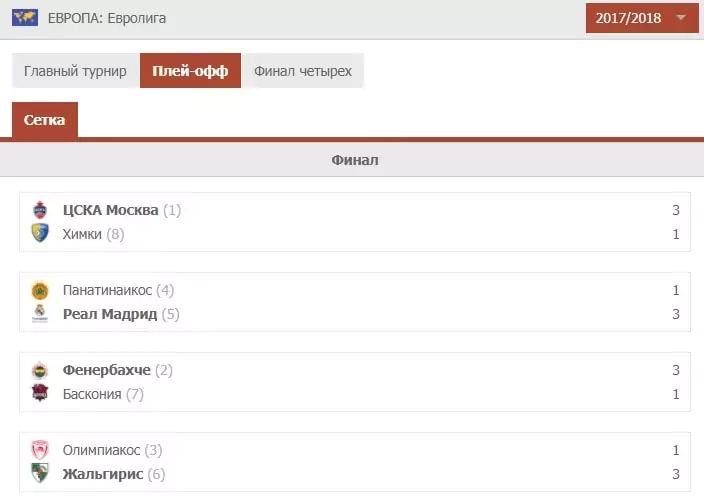Click the seed (1) next to ЦСКА Москва
The height and width of the screenshot is (499, 704).
[x=172, y=210]
